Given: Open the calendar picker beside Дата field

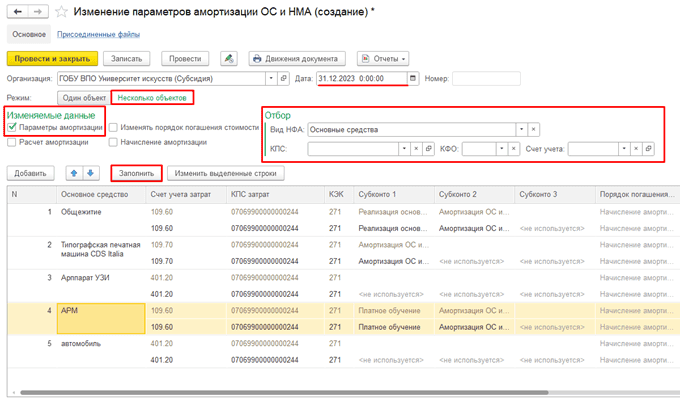Looking at the screenshot, I should (x=413, y=79).
